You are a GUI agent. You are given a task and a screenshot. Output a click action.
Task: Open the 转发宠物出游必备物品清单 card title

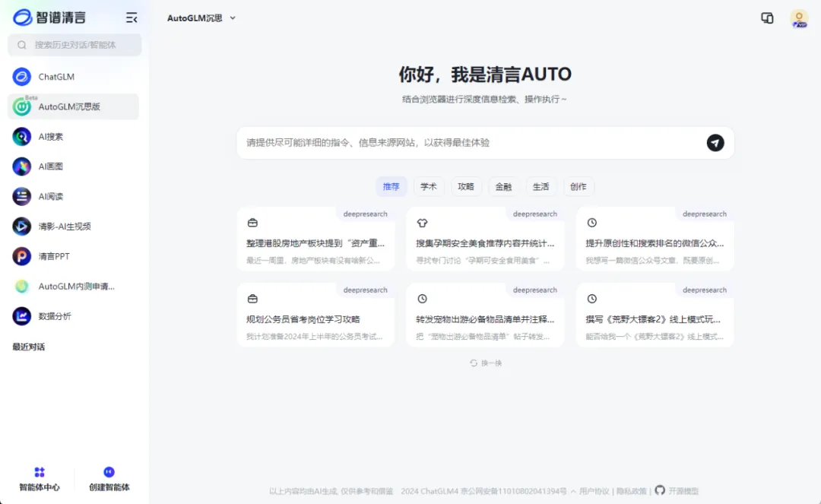tap(485, 319)
